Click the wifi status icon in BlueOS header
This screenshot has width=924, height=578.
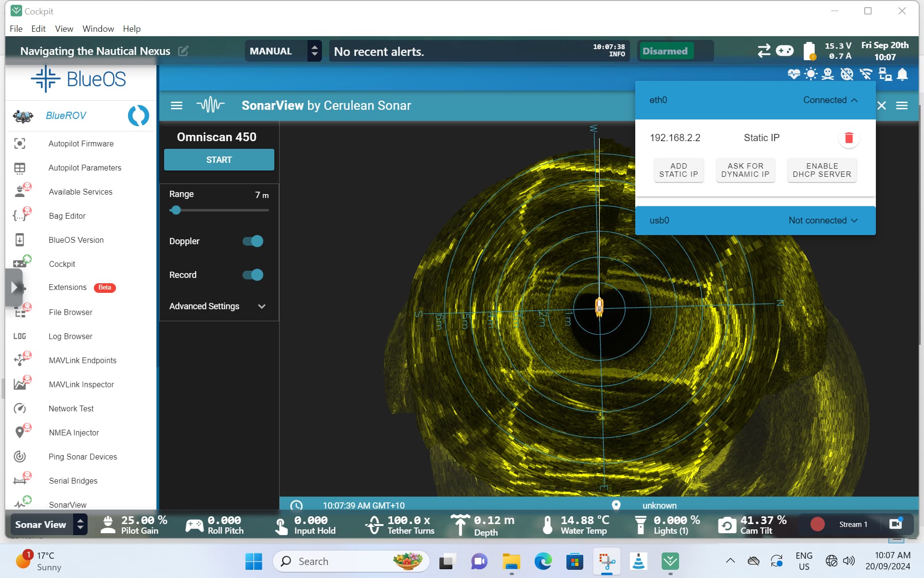[x=866, y=74]
